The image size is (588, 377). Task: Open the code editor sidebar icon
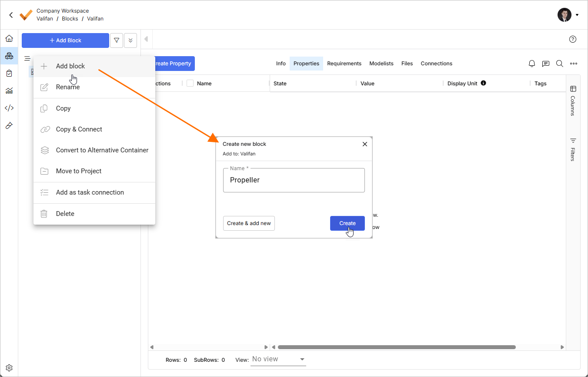pyautogui.click(x=9, y=108)
